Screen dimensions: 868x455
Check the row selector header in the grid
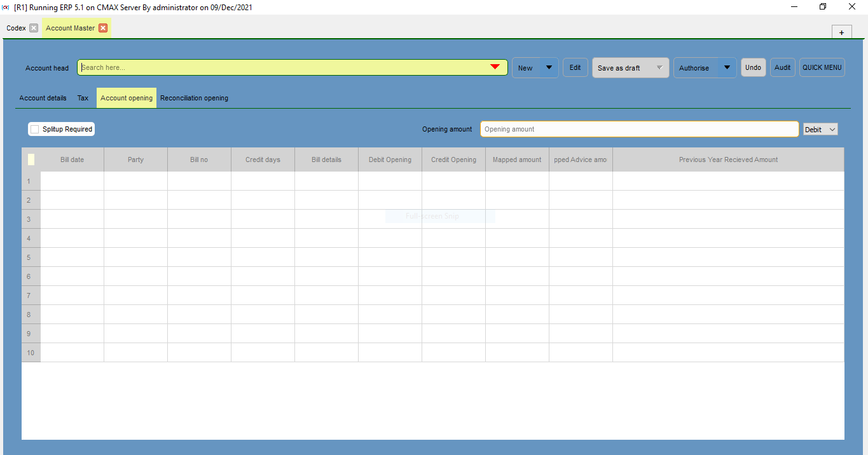[31, 160]
